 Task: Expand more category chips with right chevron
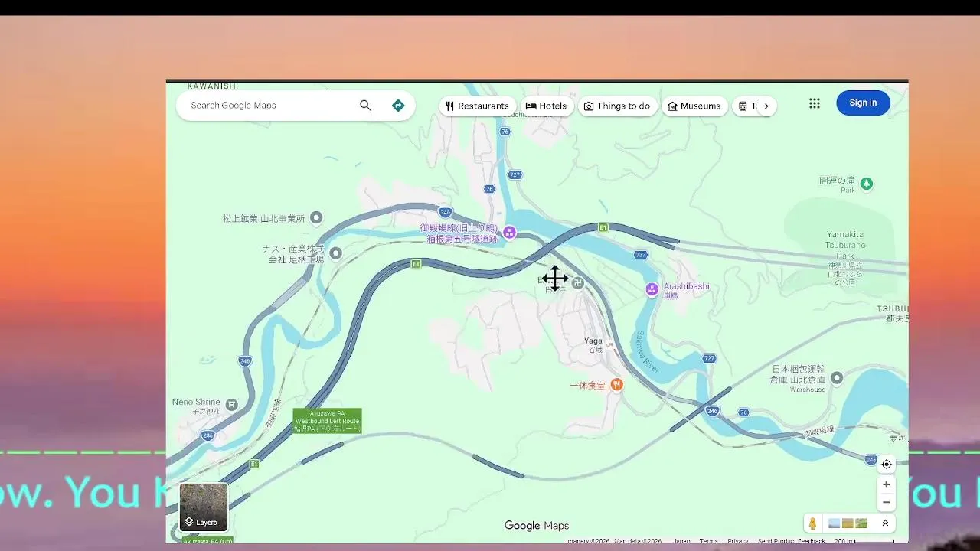pyautogui.click(x=766, y=106)
